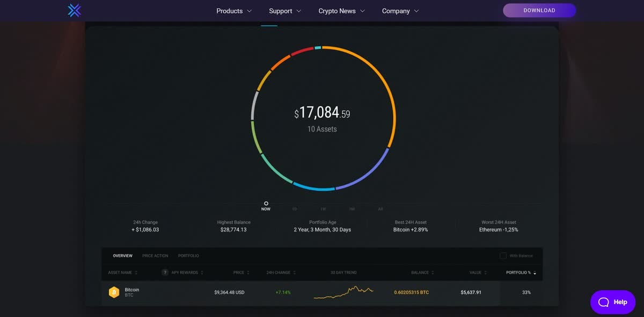Click the Bitcoin hexagon coin icon
This screenshot has height=317, width=644.
point(114,292)
